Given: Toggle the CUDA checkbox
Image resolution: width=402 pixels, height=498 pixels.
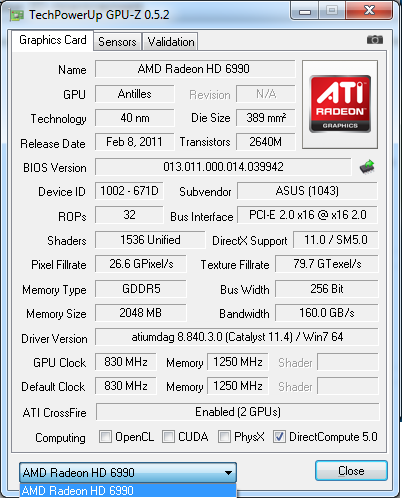Looking at the screenshot, I should coord(168,436).
